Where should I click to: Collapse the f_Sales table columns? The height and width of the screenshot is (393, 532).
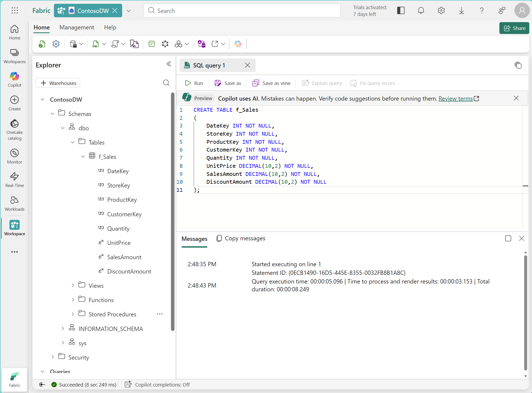coord(83,156)
